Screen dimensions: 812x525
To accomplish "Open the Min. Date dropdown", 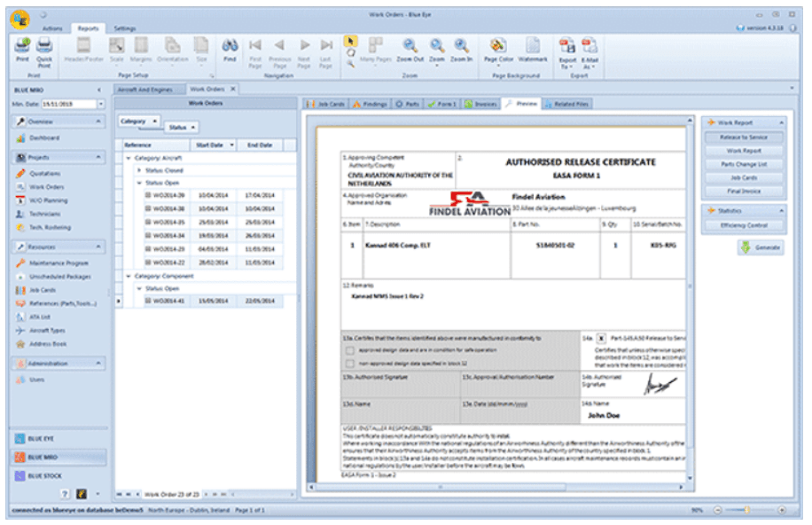I will click(101, 104).
